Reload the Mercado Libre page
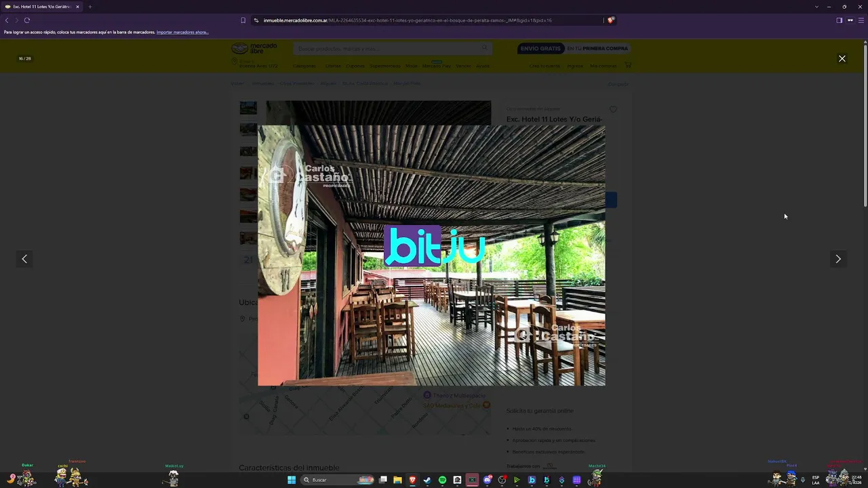This screenshot has height=488, width=868. [27, 20]
